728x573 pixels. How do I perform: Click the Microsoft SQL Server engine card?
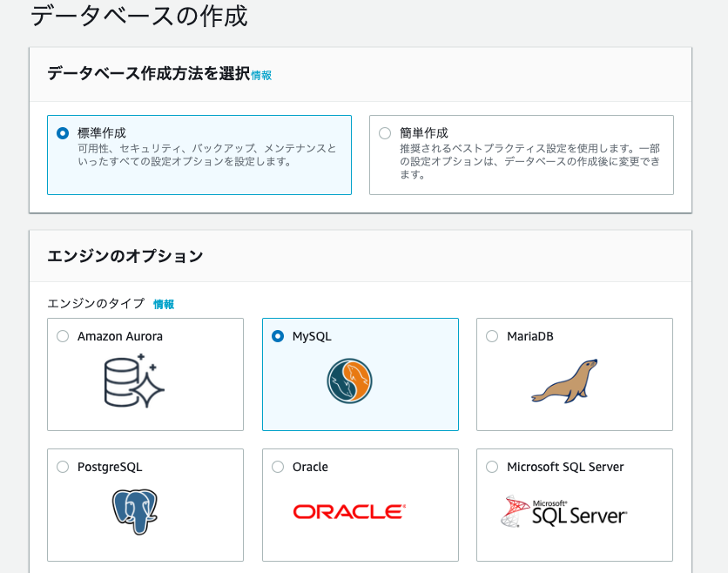pos(575,505)
